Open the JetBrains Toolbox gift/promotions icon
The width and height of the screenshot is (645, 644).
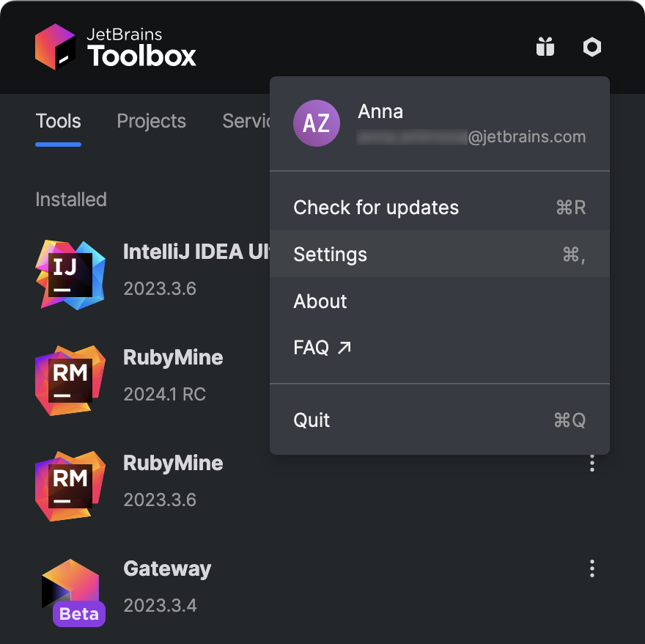(545, 46)
